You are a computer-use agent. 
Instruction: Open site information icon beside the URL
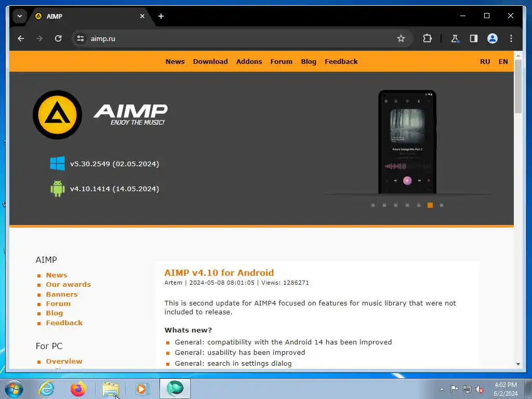pyautogui.click(x=81, y=38)
